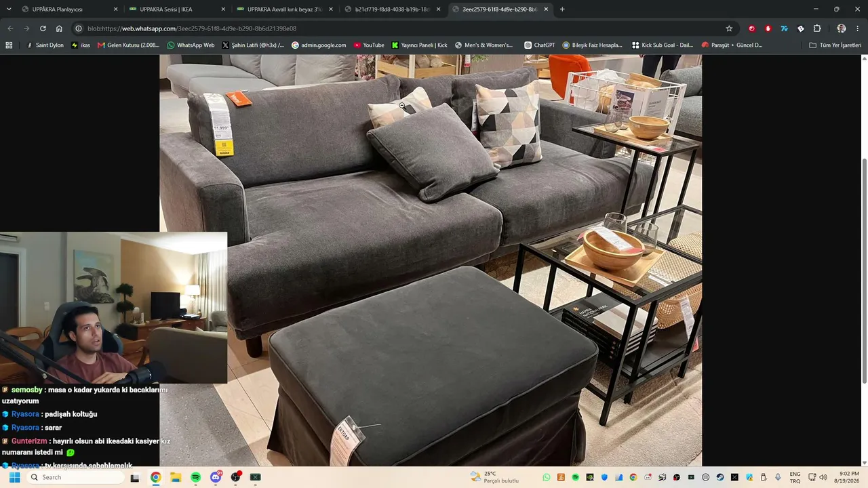The image size is (868, 488).
Task: Click the chat username Gunterizm
Action: [29, 441]
